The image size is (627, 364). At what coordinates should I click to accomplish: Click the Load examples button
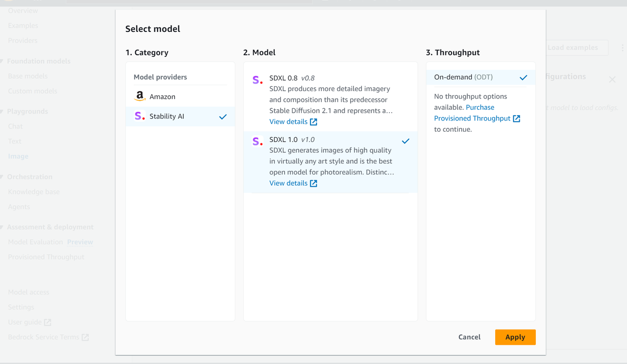tap(573, 48)
